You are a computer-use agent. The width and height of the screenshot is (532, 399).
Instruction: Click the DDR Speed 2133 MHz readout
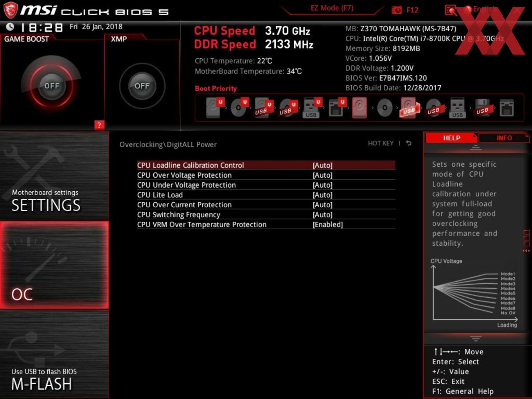pos(254,44)
